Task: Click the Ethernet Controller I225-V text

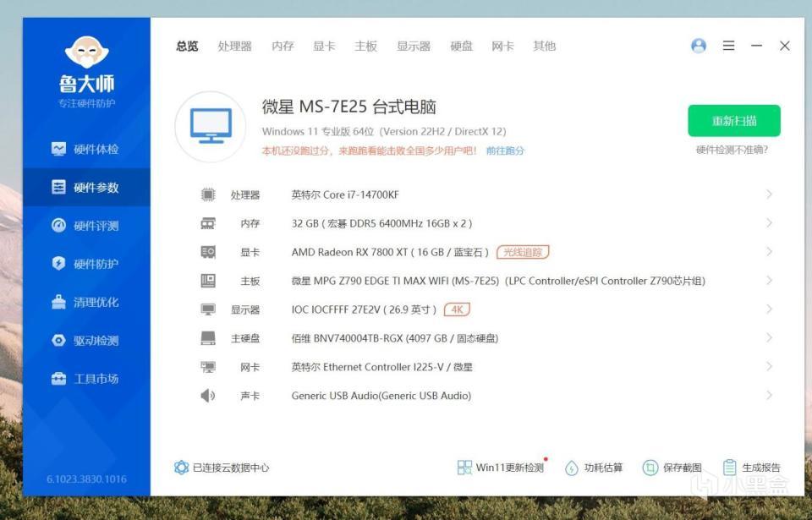Action: tap(383, 367)
